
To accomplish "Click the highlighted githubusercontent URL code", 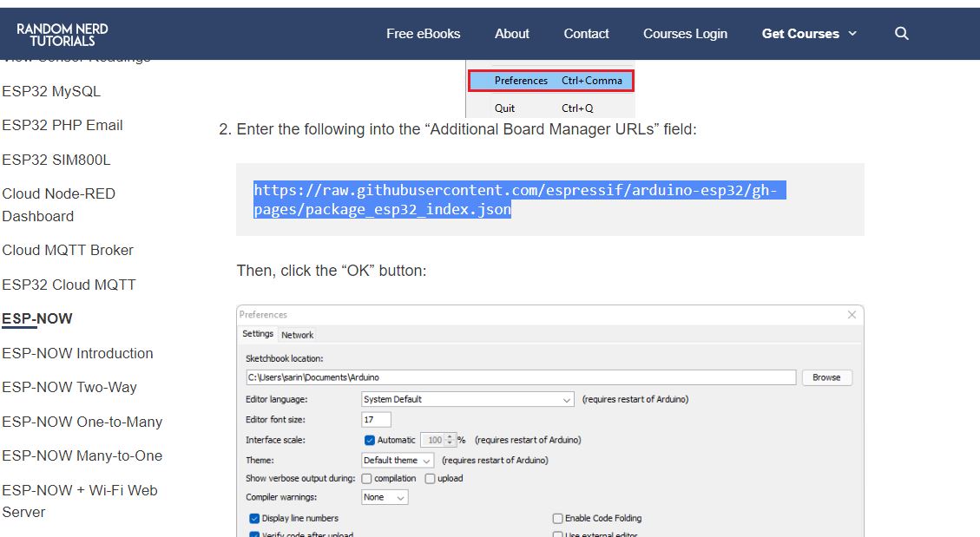I will (x=519, y=200).
